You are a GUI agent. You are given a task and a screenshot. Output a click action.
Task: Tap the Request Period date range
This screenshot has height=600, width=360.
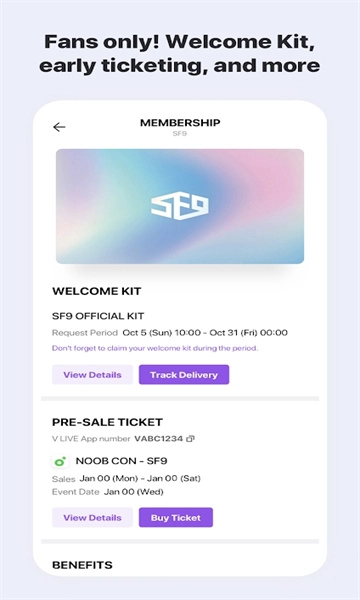pos(205,333)
